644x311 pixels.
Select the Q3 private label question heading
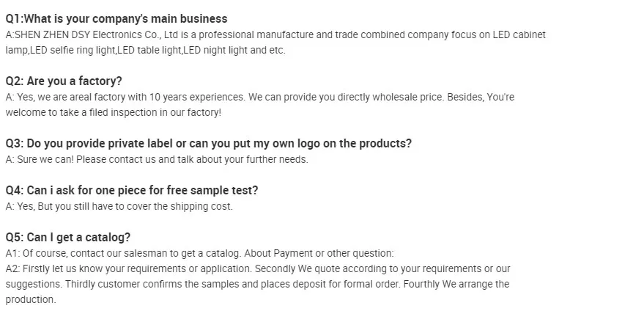click(208, 144)
